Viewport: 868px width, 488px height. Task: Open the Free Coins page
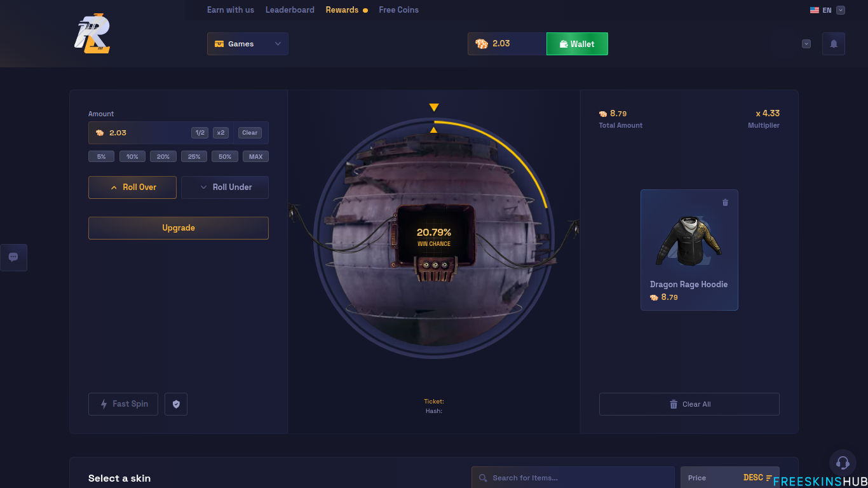pos(398,10)
